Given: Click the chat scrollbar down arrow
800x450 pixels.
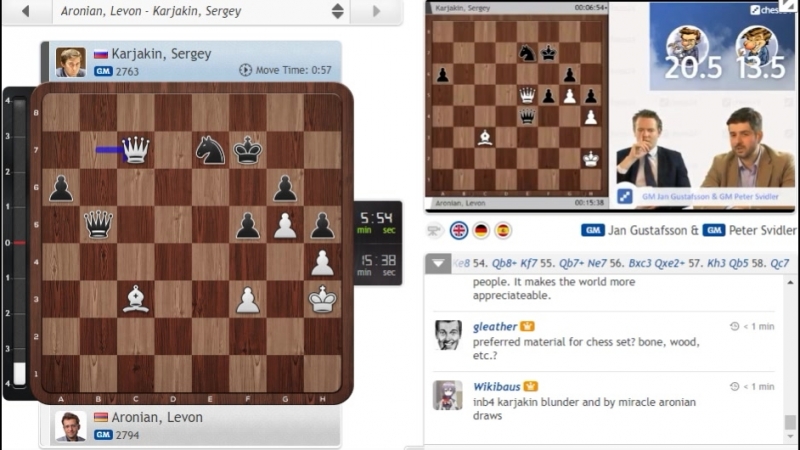Looking at the screenshot, I should pos(790,437).
